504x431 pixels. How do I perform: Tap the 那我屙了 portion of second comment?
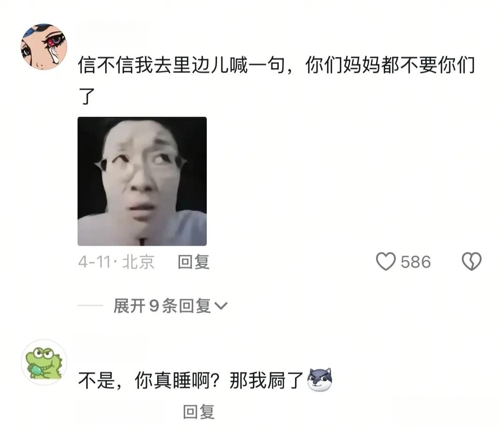[x=267, y=380]
